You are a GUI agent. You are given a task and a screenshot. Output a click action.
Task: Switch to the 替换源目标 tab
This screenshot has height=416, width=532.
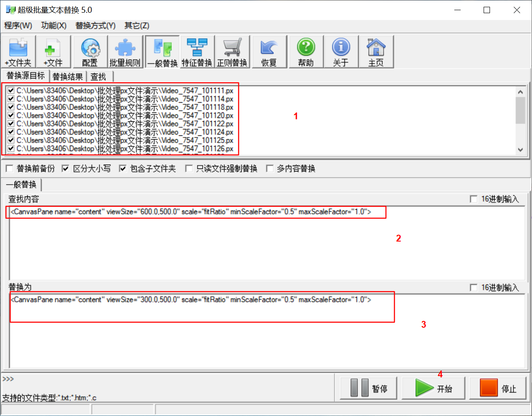[25, 76]
